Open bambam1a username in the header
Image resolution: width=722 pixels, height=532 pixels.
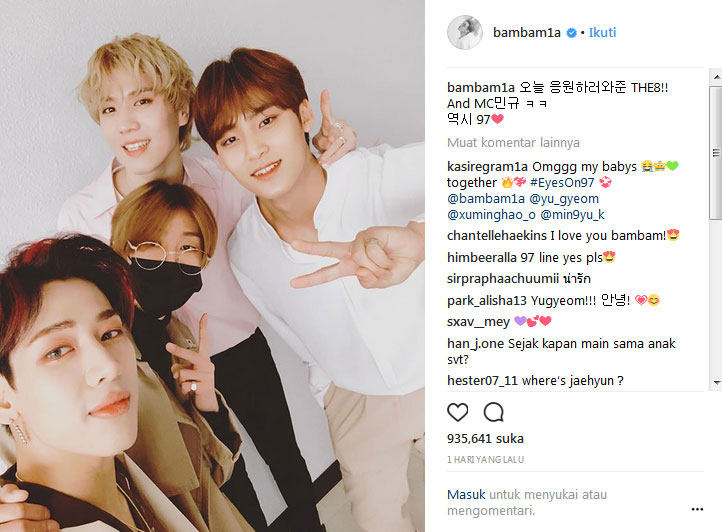click(x=527, y=33)
